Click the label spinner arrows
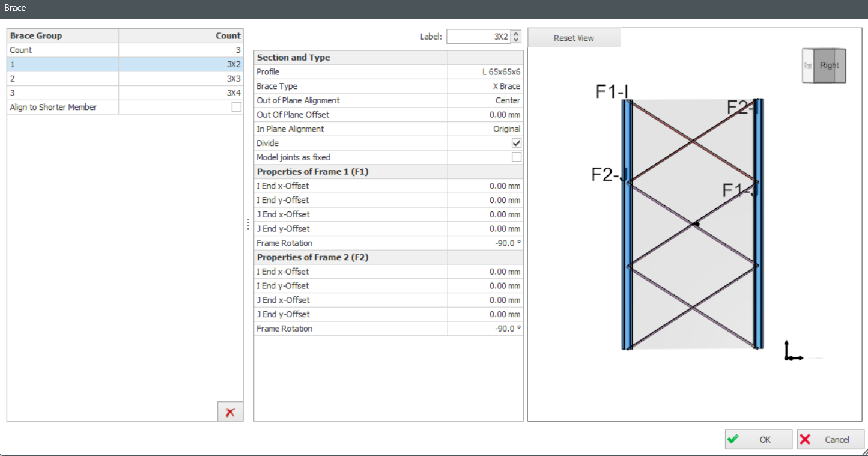Viewport: 868px width, 456px height. pyautogui.click(x=516, y=37)
